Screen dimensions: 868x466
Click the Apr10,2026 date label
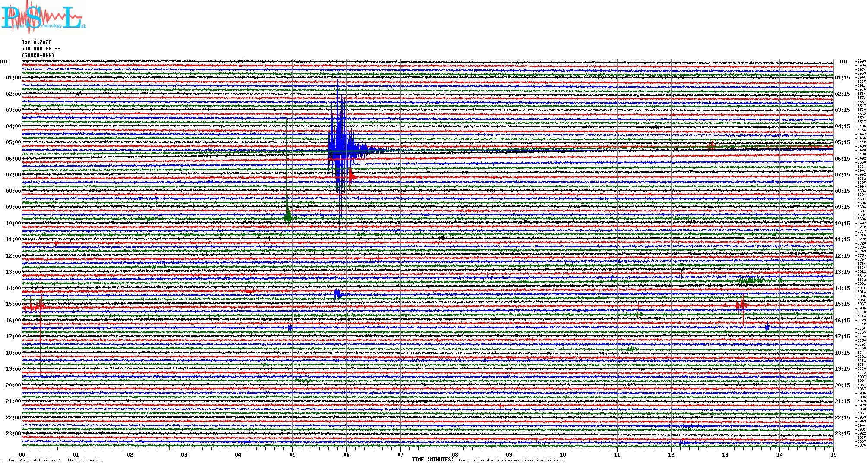36,42
